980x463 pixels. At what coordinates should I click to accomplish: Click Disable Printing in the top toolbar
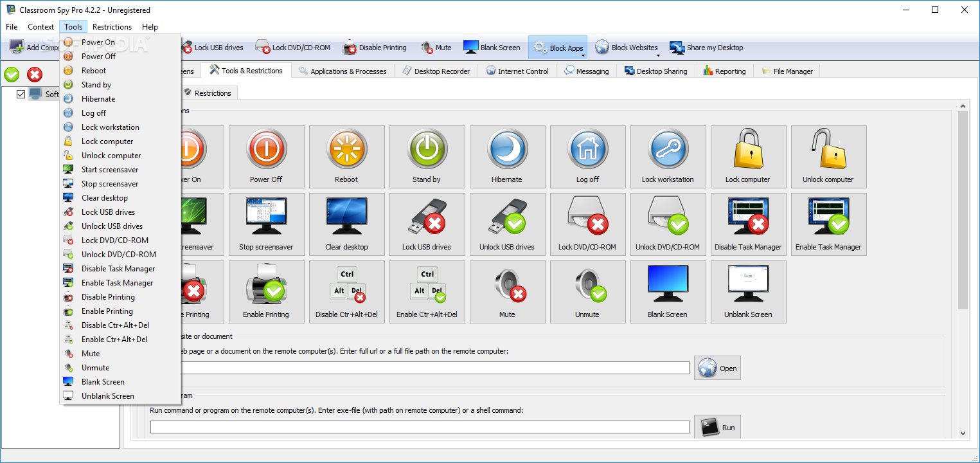(375, 48)
